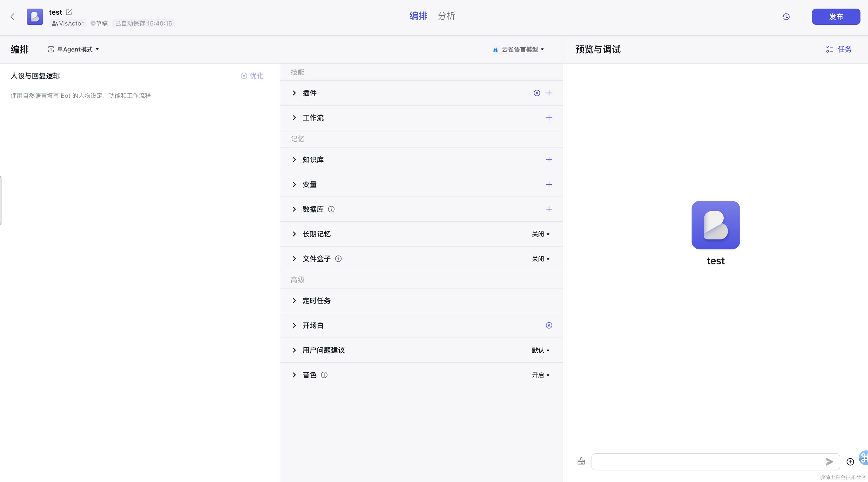Click the plus icon to add 插件
This screenshot has height=482, width=868.
[549, 93]
